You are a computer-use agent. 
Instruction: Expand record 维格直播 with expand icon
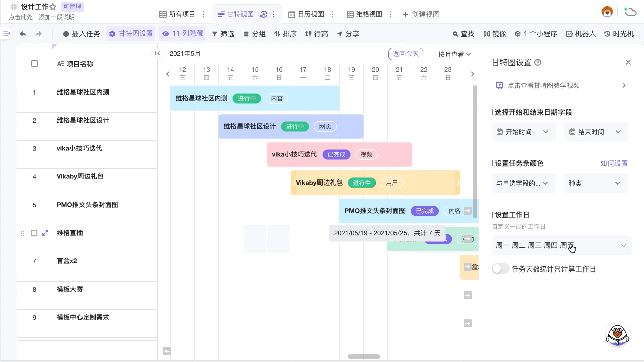[45, 233]
